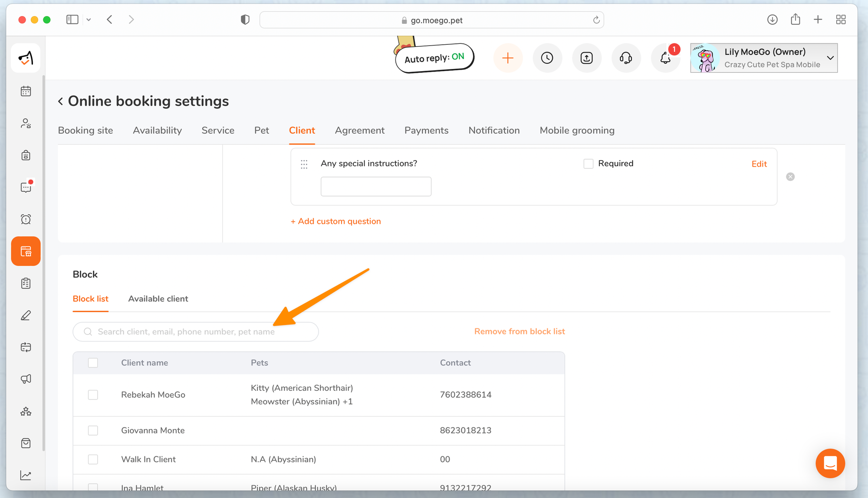
Task: Open the marketing megaphone icon in sidebar
Action: pyautogui.click(x=26, y=379)
